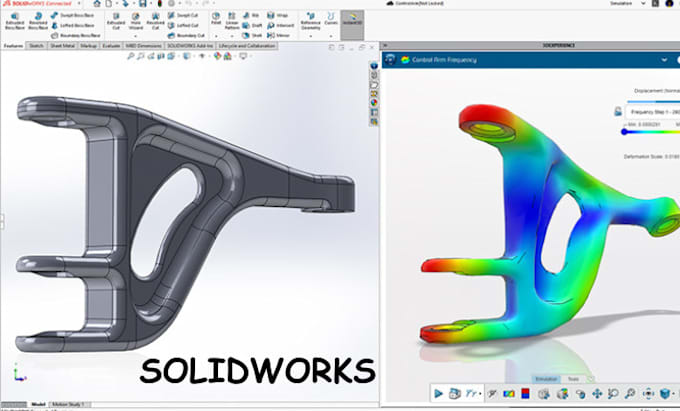Click the Mirror feature tool

tap(279, 36)
